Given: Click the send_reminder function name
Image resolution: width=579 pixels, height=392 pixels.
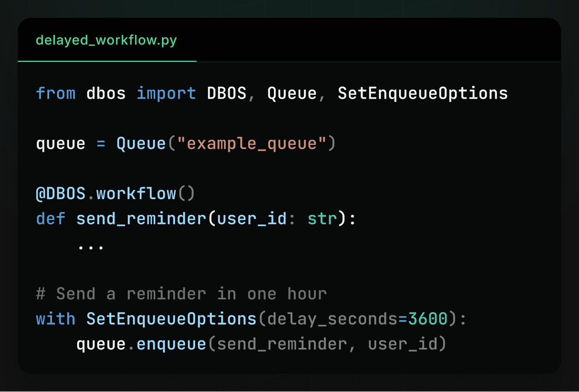Looking at the screenshot, I should pyautogui.click(x=140, y=218).
